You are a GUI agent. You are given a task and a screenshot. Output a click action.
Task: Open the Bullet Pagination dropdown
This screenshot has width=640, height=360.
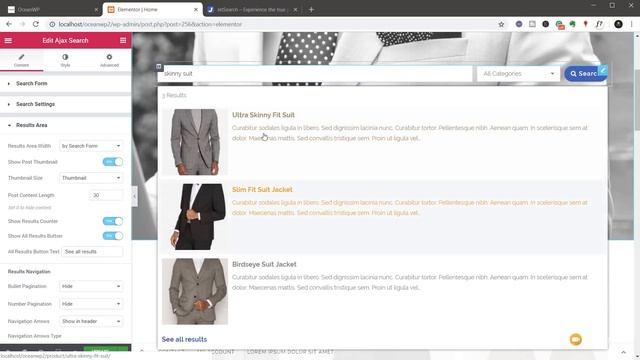click(91, 286)
